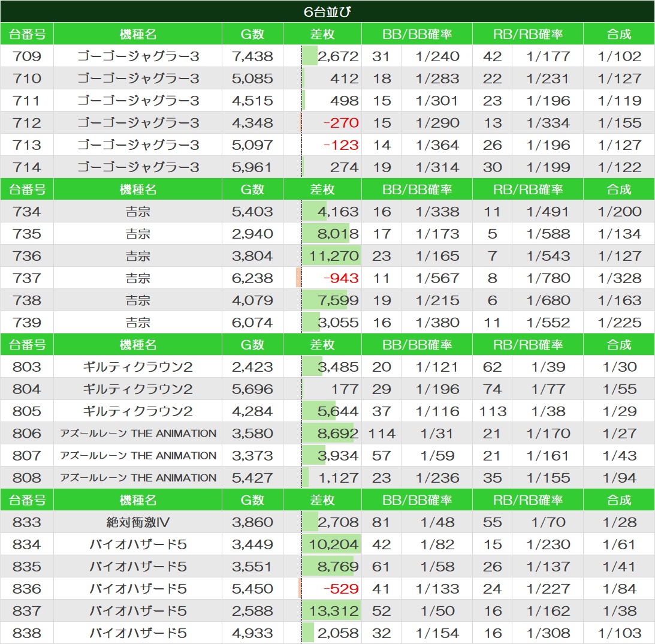Select 吉宗 in row 737
This screenshot has width=655, height=644.
(x=138, y=278)
